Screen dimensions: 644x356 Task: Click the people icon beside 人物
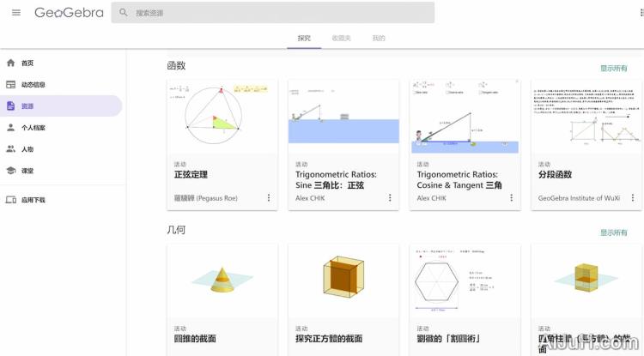pos(10,149)
